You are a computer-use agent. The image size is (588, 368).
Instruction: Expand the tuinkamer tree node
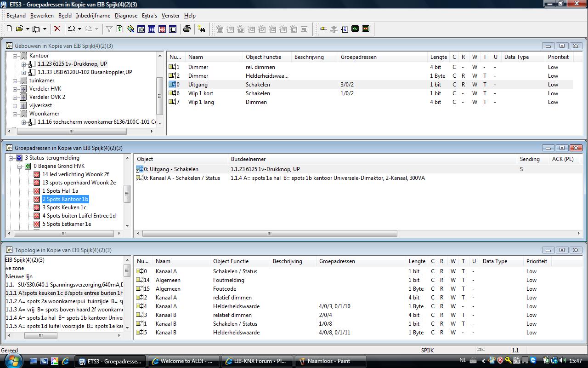[x=15, y=80]
